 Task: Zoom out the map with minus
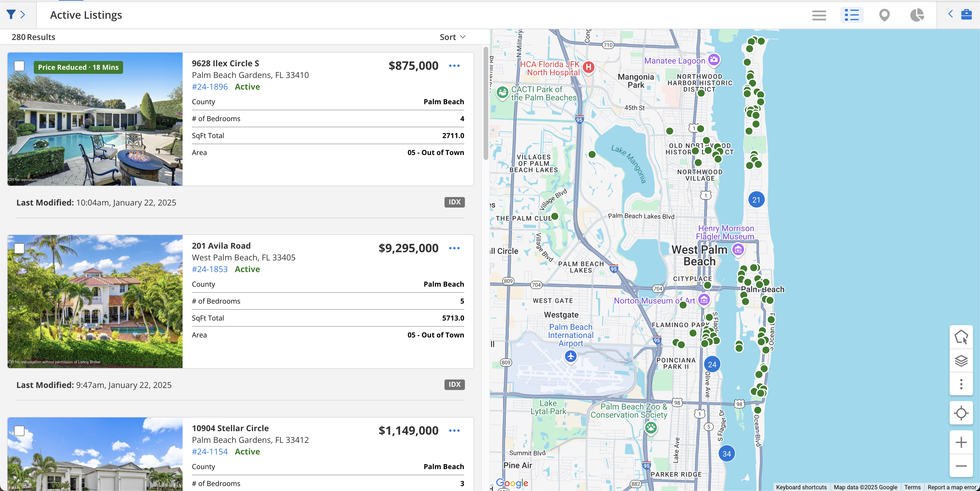coord(961,466)
